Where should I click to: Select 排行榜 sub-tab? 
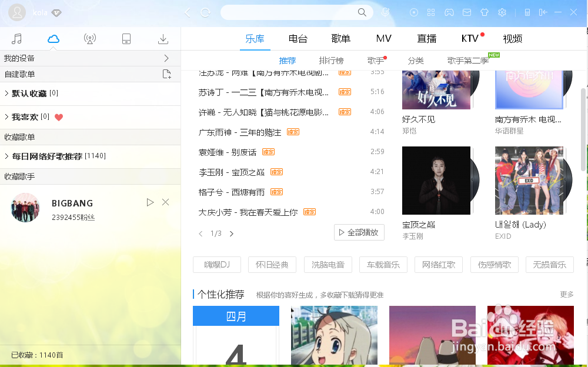331,61
